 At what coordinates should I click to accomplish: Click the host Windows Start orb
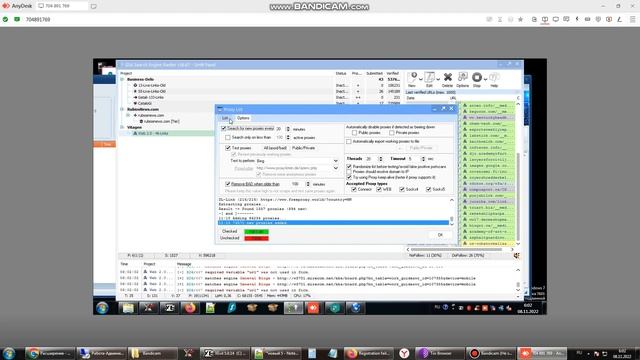click(9, 353)
